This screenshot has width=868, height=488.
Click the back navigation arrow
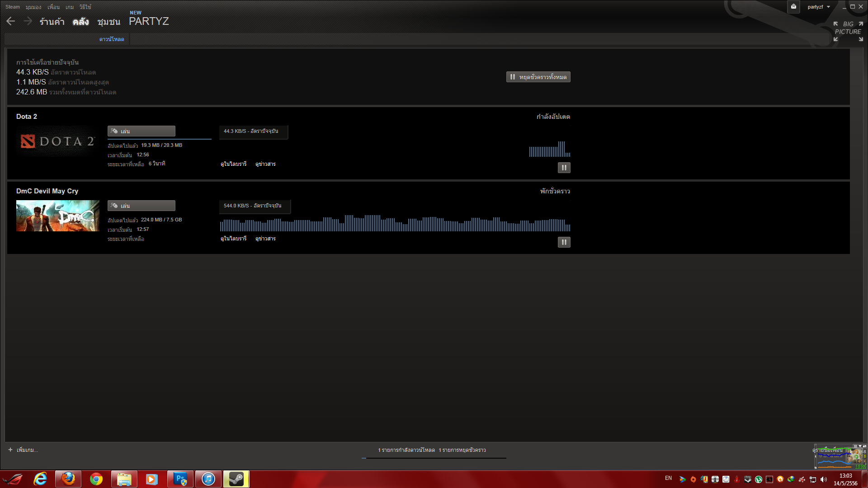(11, 21)
